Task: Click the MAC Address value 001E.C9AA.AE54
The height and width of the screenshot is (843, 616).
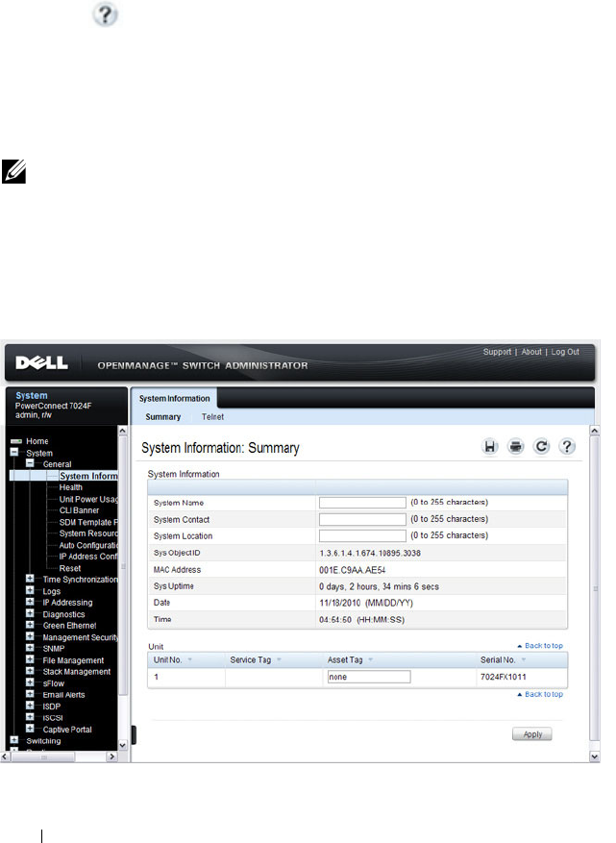Action: pyautogui.click(x=352, y=570)
